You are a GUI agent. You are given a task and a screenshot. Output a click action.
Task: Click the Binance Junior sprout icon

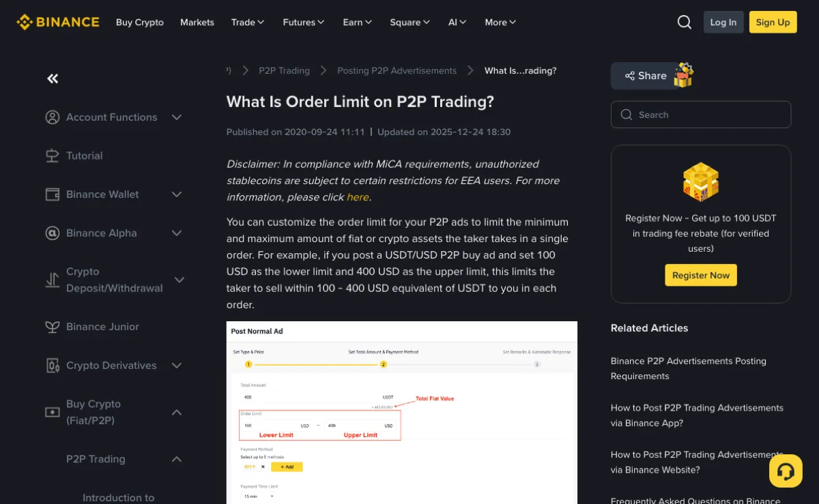tap(53, 327)
